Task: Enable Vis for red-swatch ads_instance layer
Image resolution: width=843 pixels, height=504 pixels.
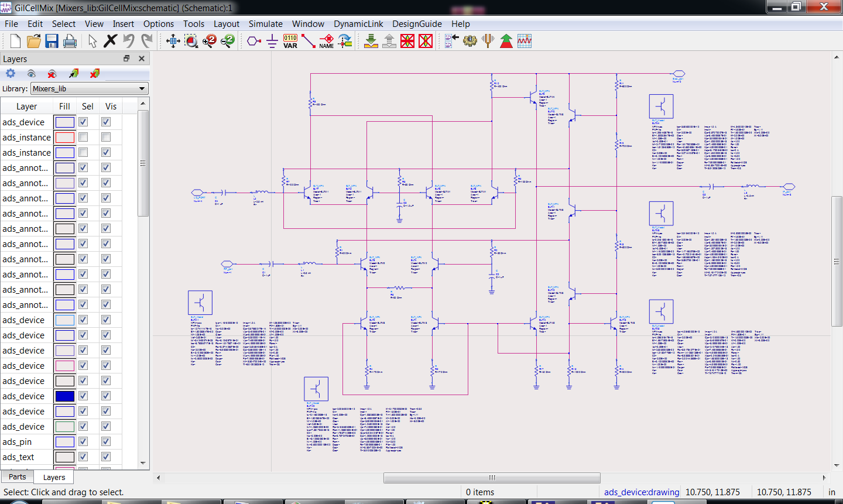Action: pos(106,137)
